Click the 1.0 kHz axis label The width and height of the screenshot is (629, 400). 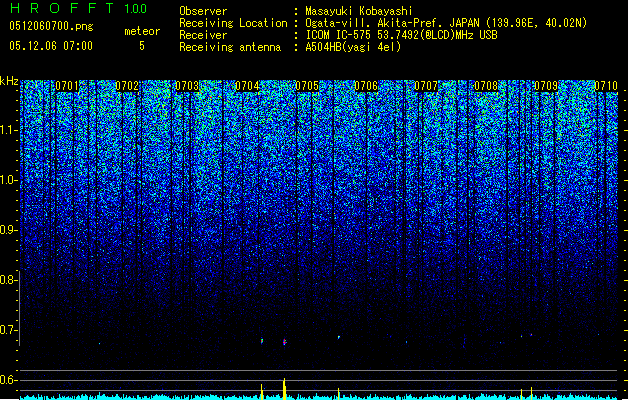(x=8, y=180)
